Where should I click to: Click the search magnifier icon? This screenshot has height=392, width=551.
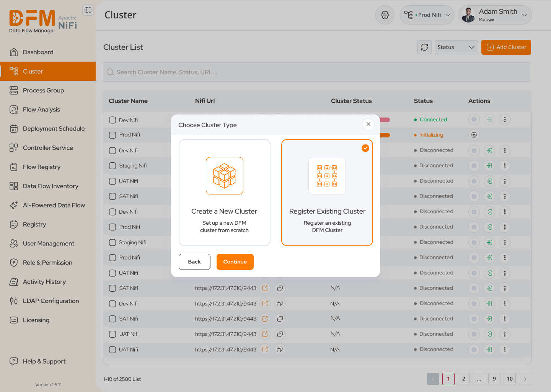[x=110, y=72]
